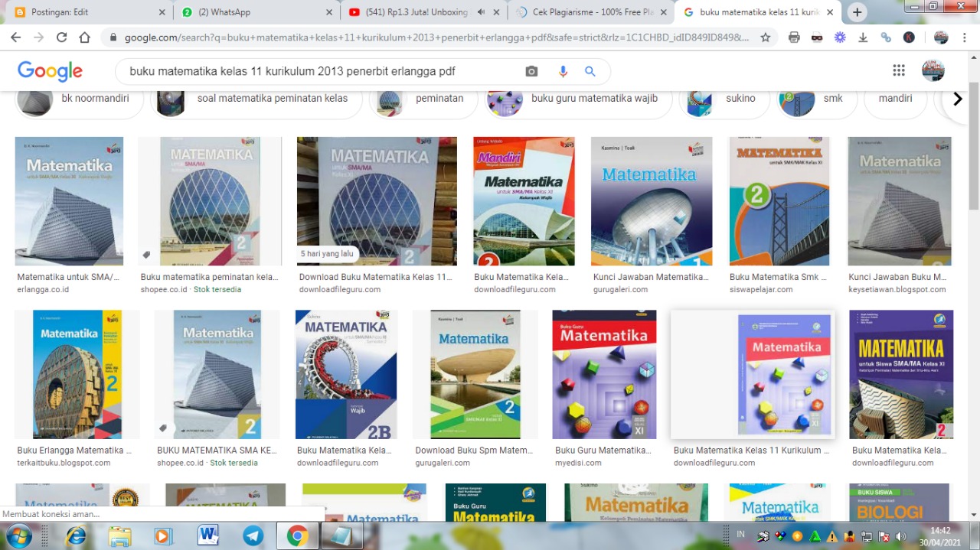Adjust volume via tray speaker icon
Viewport: 980px width, 550px height.
[902, 535]
